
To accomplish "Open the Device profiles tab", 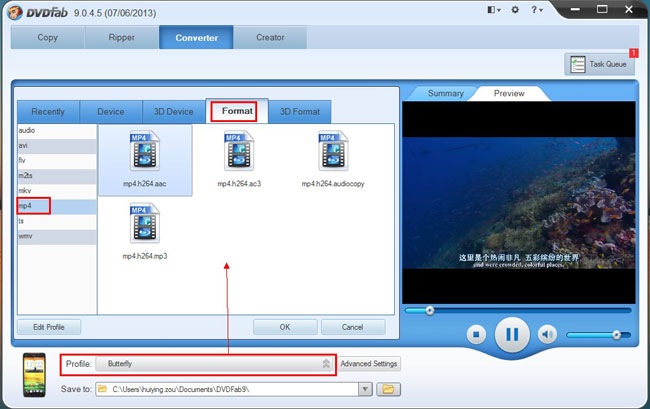I will (x=111, y=111).
